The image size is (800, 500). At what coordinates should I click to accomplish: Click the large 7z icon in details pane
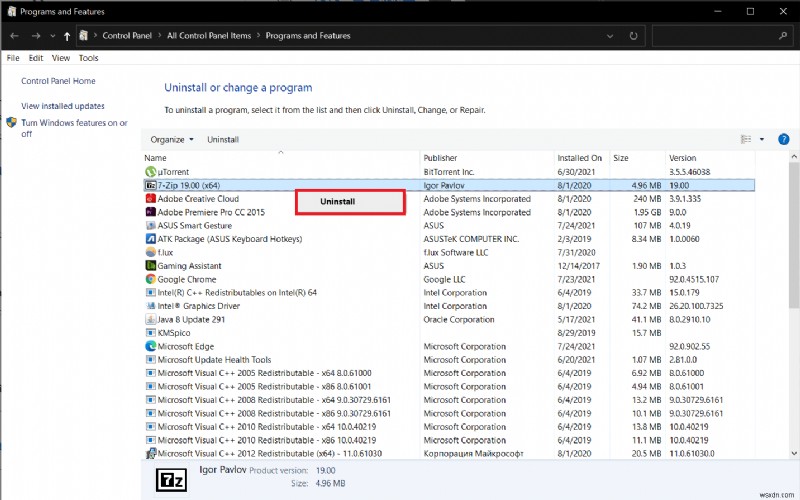click(x=171, y=480)
